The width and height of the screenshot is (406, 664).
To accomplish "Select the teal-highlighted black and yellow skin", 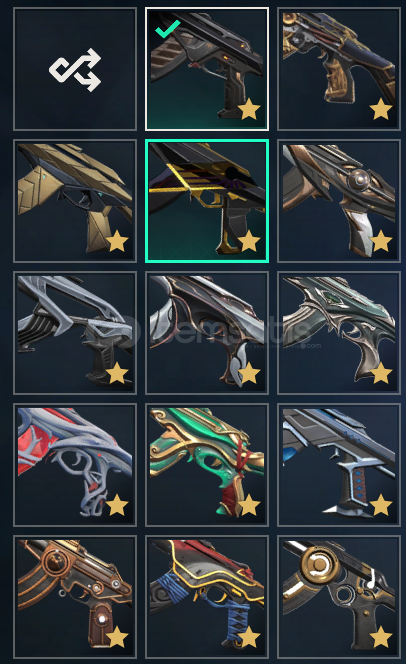I will 207,201.
